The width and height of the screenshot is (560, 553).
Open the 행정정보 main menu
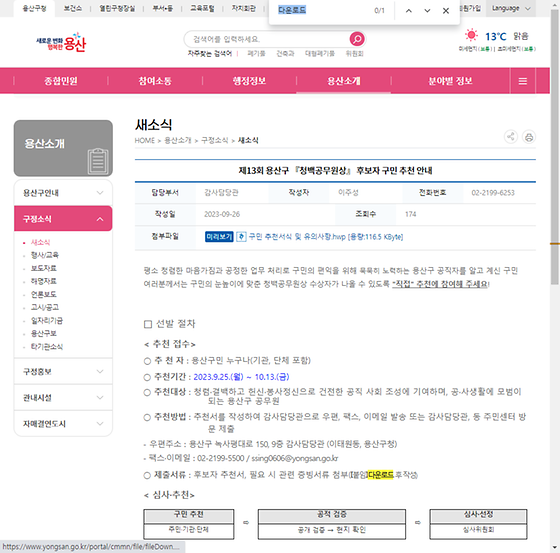[x=249, y=81]
